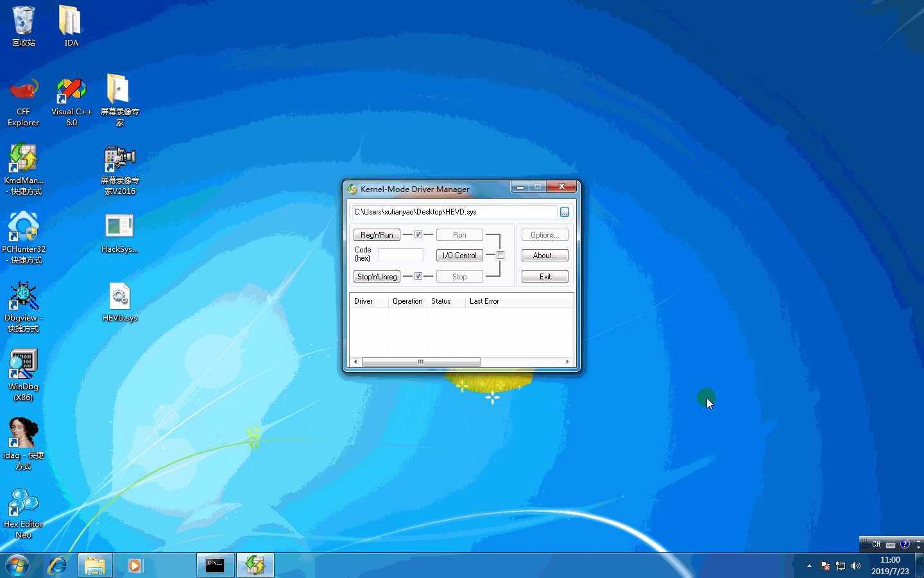Click the language bar keyboard icon

click(x=891, y=545)
